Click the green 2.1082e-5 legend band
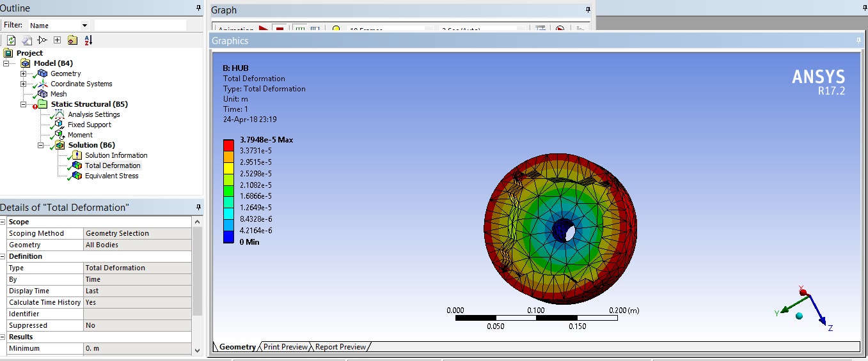868x361 pixels. coord(228,190)
